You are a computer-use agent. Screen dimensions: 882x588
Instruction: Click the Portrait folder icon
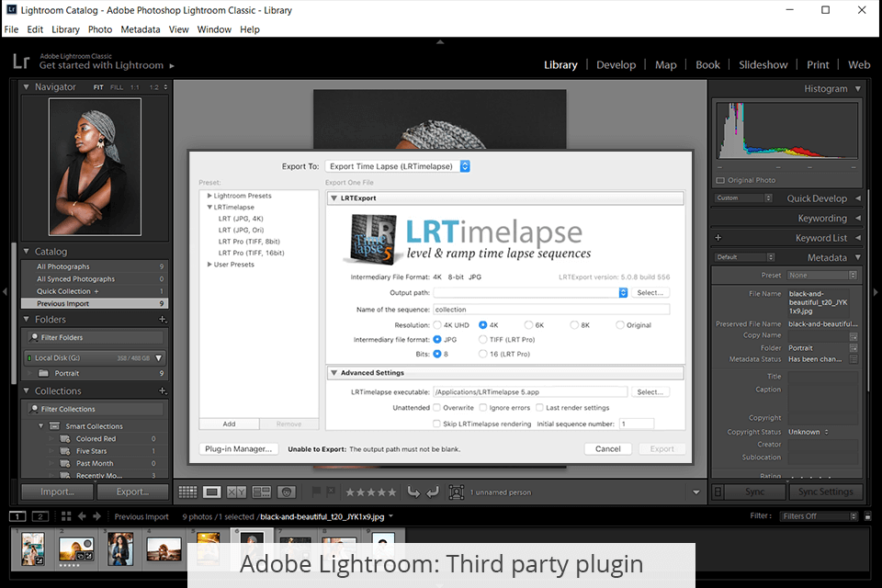point(43,373)
